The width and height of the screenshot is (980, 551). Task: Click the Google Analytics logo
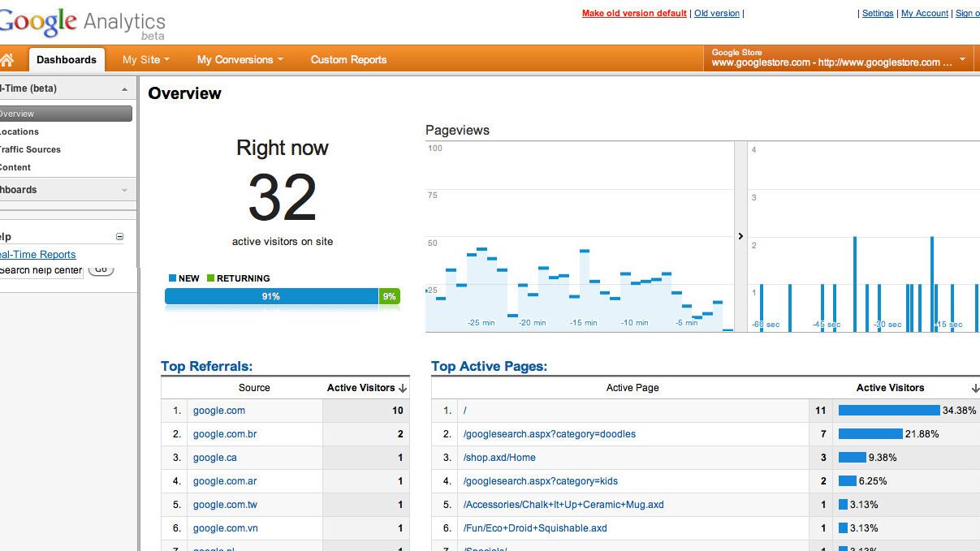pos(81,23)
